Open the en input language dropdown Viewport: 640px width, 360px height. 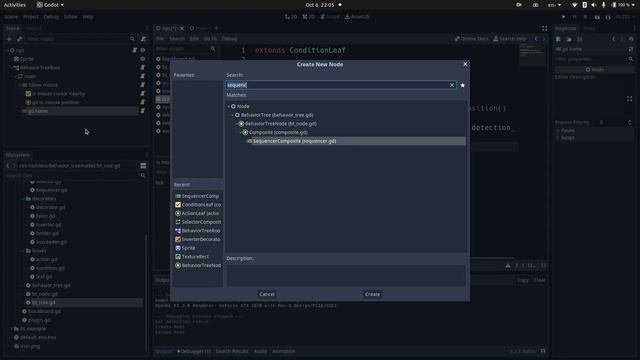554,5
